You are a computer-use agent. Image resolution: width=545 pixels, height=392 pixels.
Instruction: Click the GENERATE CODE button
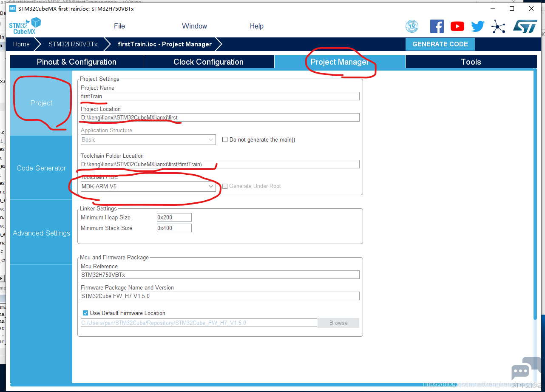(x=440, y=44)
